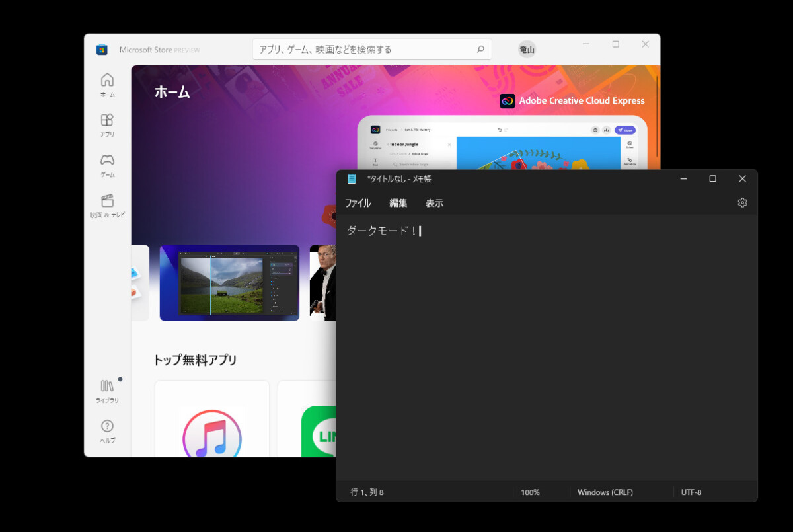The image size is (793, 532).
Task: Open Library in Store sidebar
Action: tap(107, 391)
